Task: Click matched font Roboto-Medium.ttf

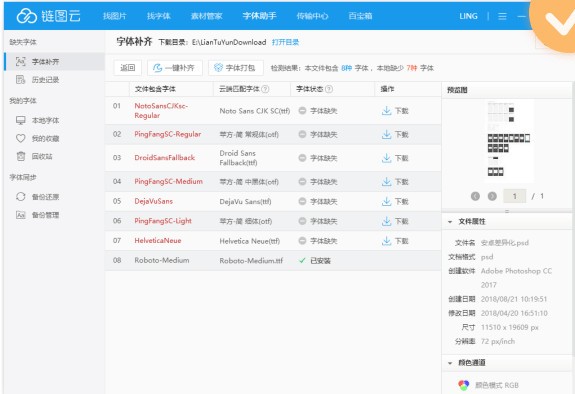Action: coord(251,260)
